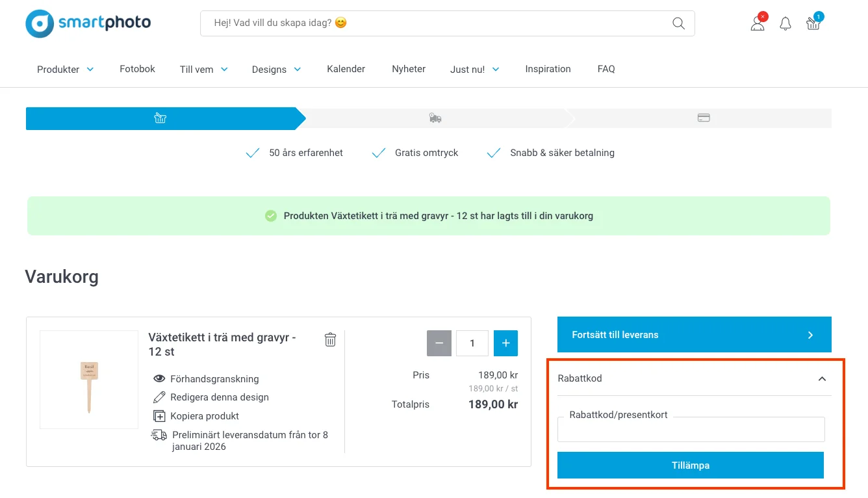Delete the product using the trash icon
This screenshot has height=498, width=868.
tap(330, 339)
